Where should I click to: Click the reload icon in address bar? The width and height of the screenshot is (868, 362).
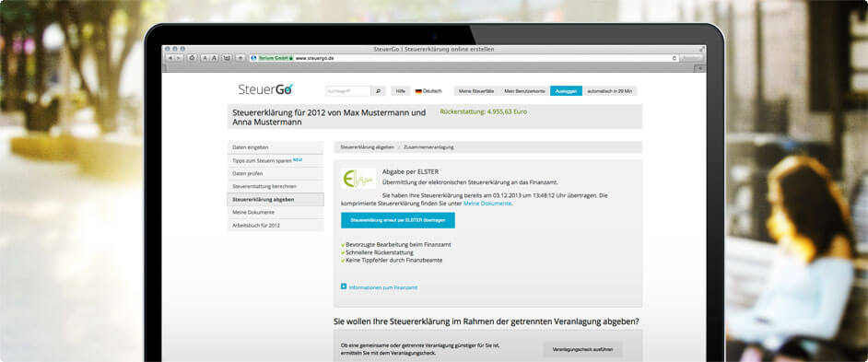[x=674, y=58]
